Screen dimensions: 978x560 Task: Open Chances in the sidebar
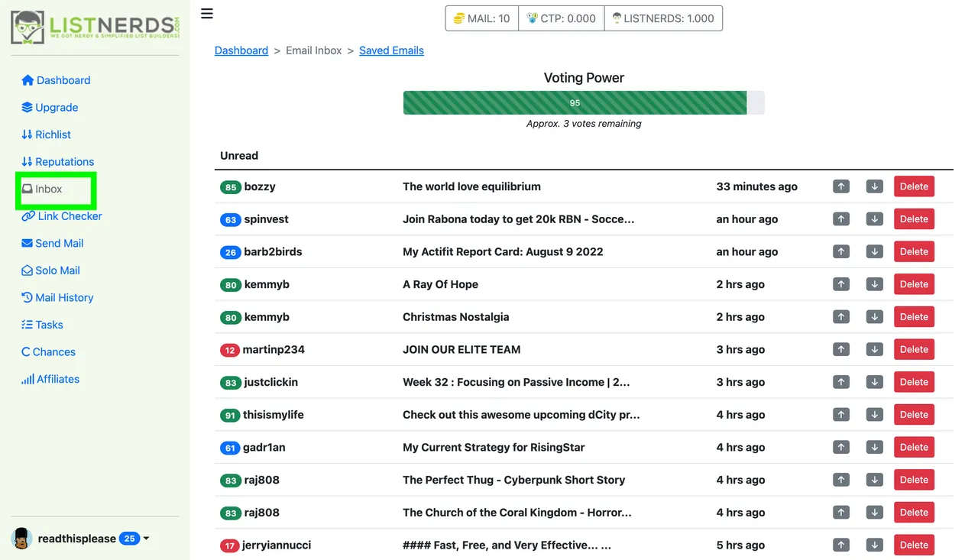(x=48, y=352)
